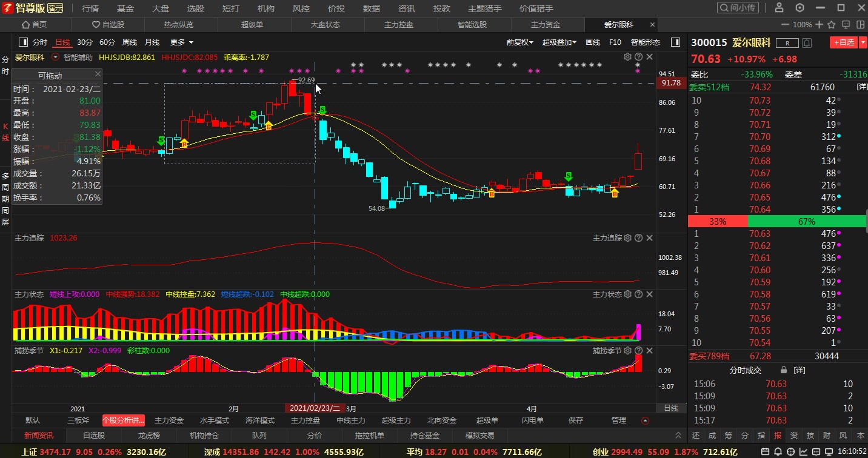Open dropdown arrow next to +自选
This screenshot has width=868, height=458.
point(862,42)
